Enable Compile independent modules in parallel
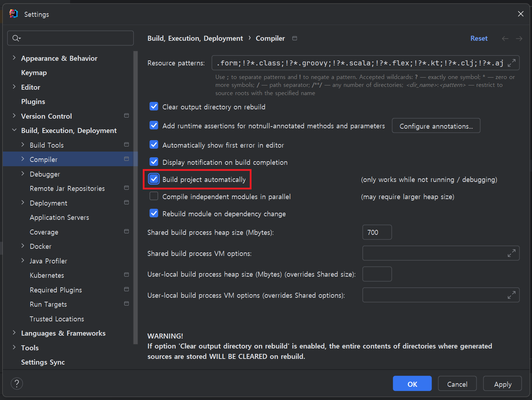 tap(153, 196)
